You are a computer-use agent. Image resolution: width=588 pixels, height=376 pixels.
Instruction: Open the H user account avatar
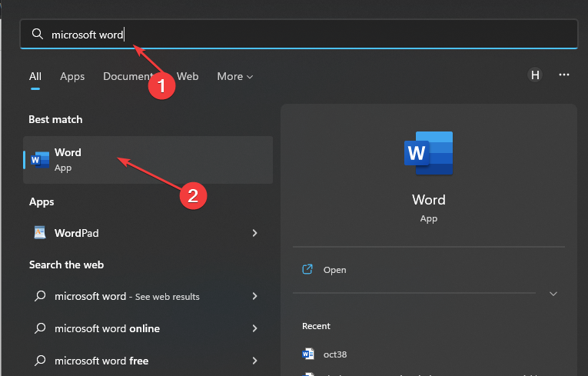coord(535,75)
